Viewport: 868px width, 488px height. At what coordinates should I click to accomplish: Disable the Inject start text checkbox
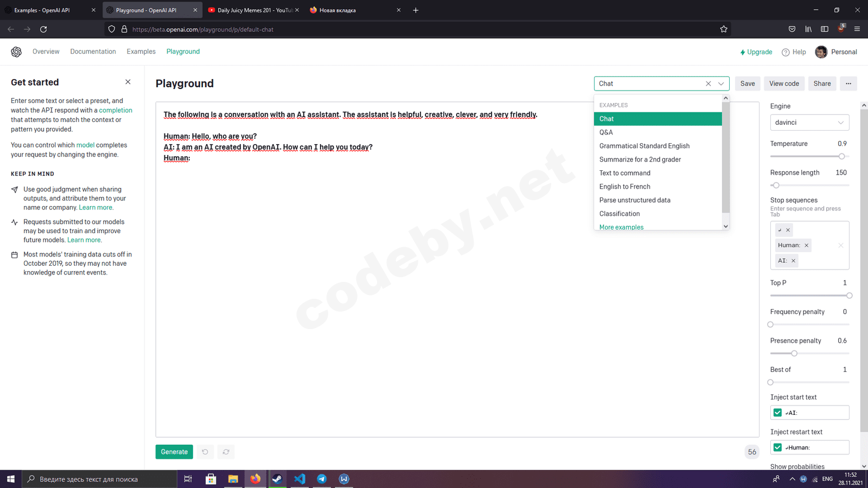[778, 412]
